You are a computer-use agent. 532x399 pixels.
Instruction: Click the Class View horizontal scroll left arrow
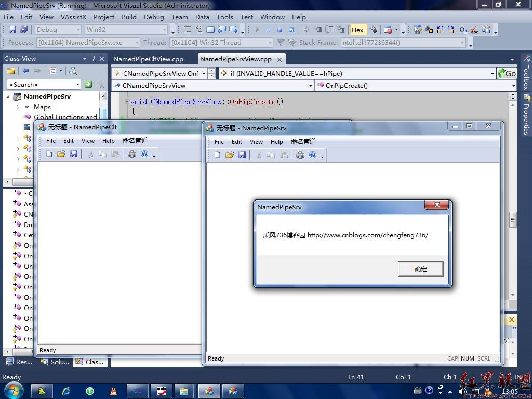pos(7,182)
